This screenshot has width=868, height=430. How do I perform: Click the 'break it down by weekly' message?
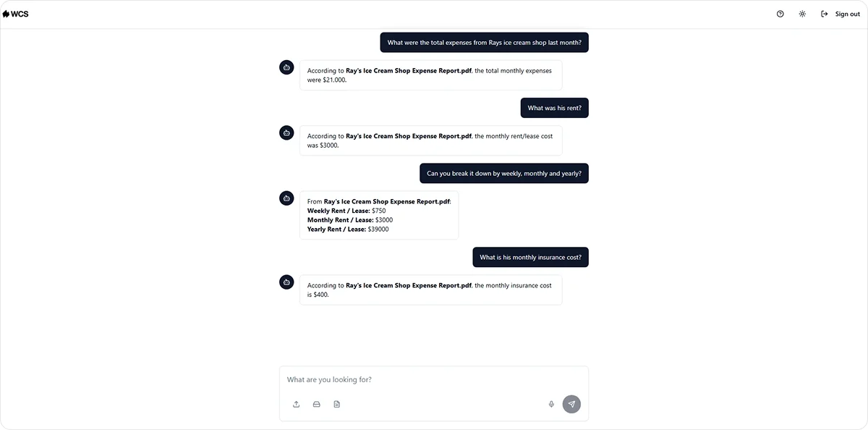pos(504,173)
